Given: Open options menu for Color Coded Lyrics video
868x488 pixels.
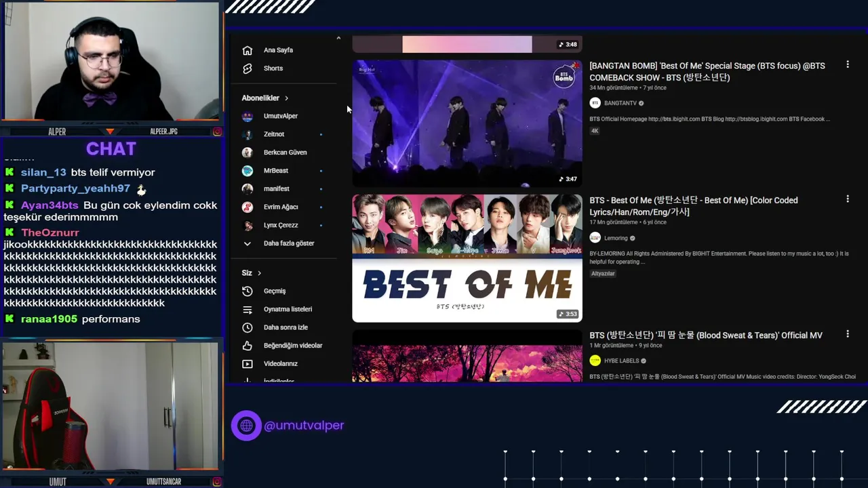Looking at the screenshot, I should 847,199.
